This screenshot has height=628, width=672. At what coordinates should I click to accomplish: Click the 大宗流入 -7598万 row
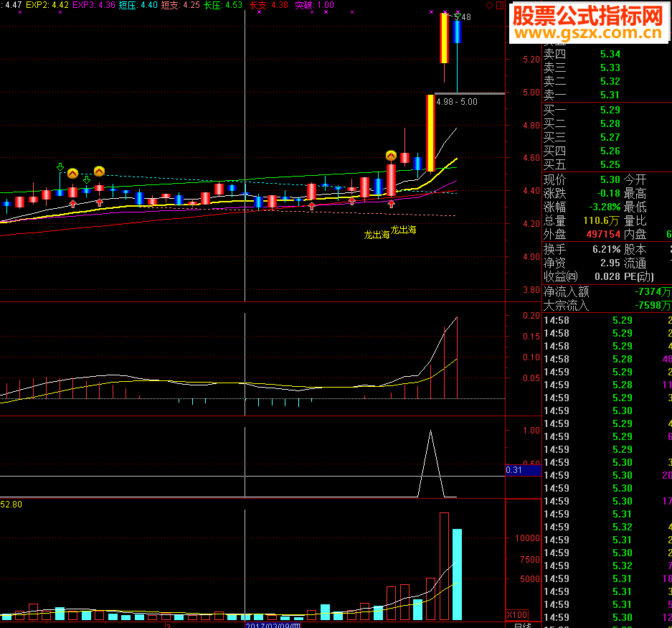607,306
